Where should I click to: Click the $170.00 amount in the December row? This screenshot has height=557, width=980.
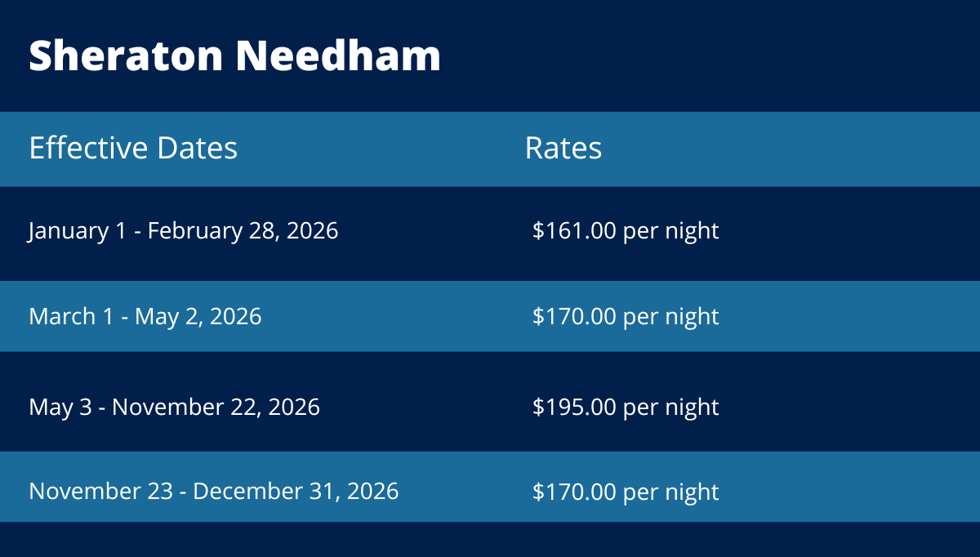coord(574,492)
